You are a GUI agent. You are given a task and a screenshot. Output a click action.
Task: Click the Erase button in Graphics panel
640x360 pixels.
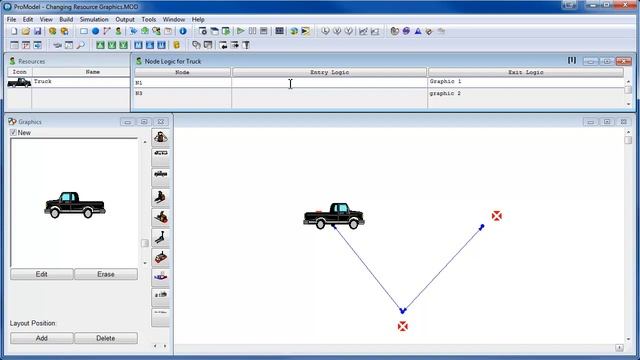click(106, 274)
